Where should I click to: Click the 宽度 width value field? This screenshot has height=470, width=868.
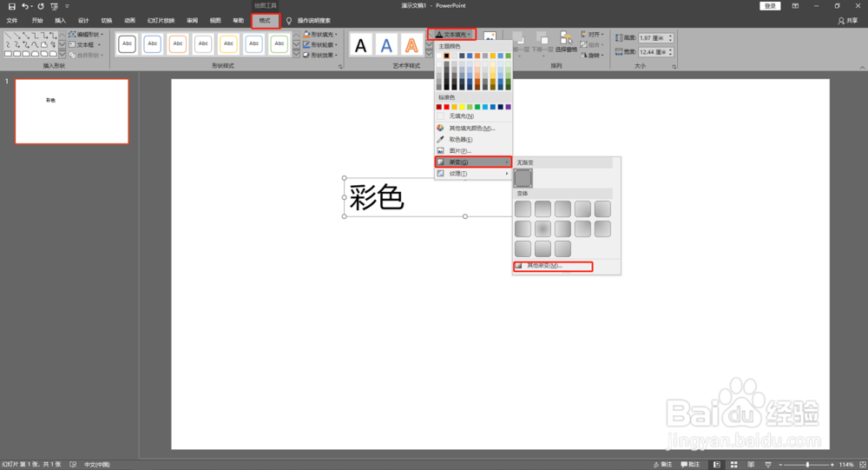click(x=655, y=52)
